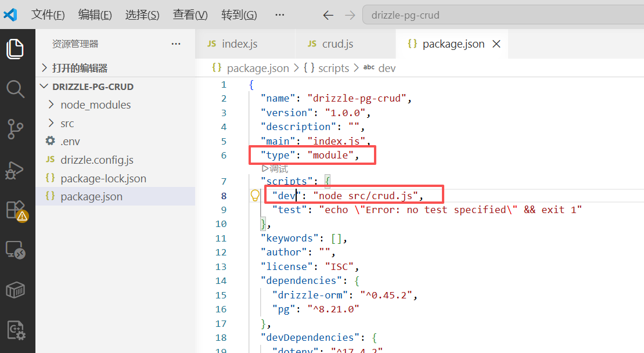Image resolution: width=644 pixels, height=353 pixels.
Task: Click the "keywords" key on line 11
Action: point(290,238)
